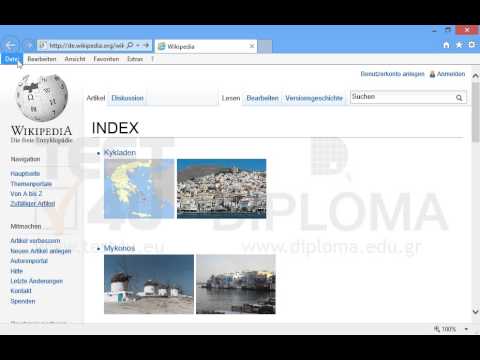
Task: Follow the Mykonos link
Action: point(119,248)
